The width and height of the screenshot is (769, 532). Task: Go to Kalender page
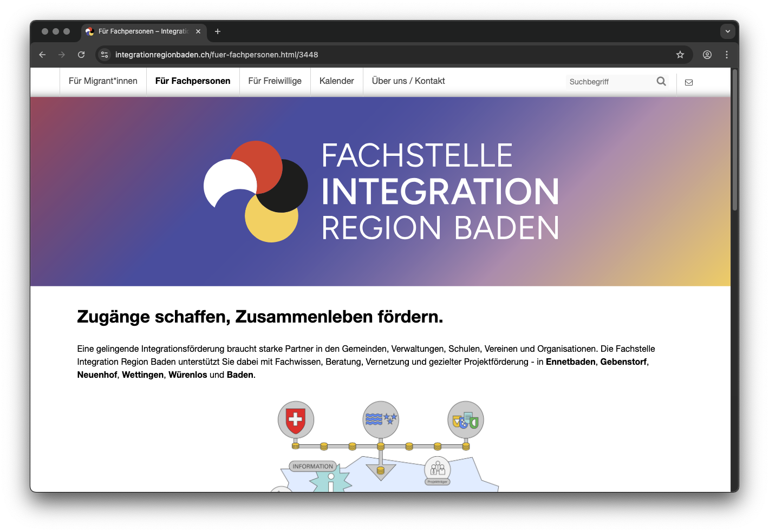point(336,81)
